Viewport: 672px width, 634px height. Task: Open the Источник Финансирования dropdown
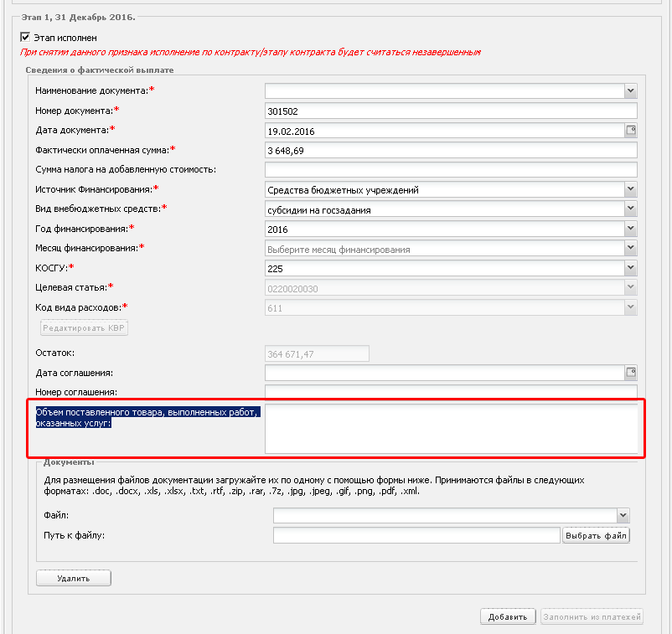tap(630, 190)
